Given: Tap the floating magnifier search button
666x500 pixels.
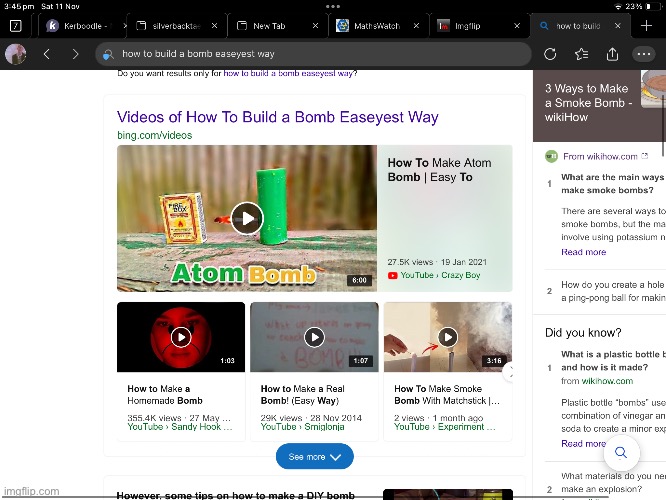Looking at the screenshot, I should coord(621,452).
